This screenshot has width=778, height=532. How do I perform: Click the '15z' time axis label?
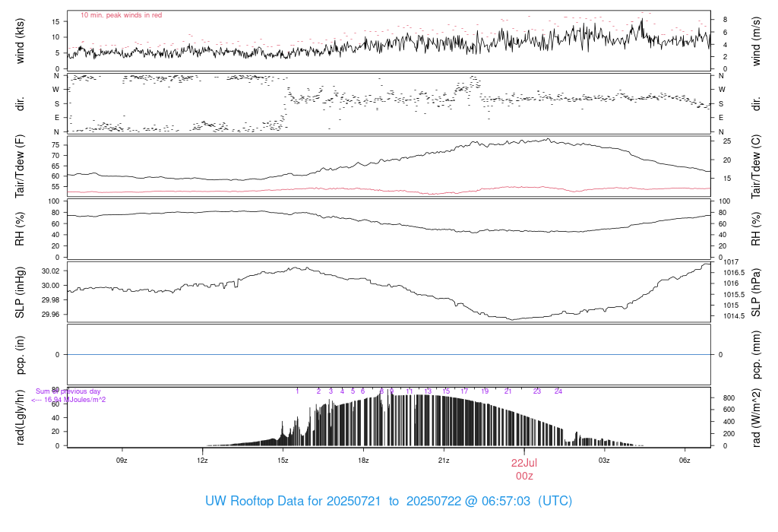pos(283,461)
